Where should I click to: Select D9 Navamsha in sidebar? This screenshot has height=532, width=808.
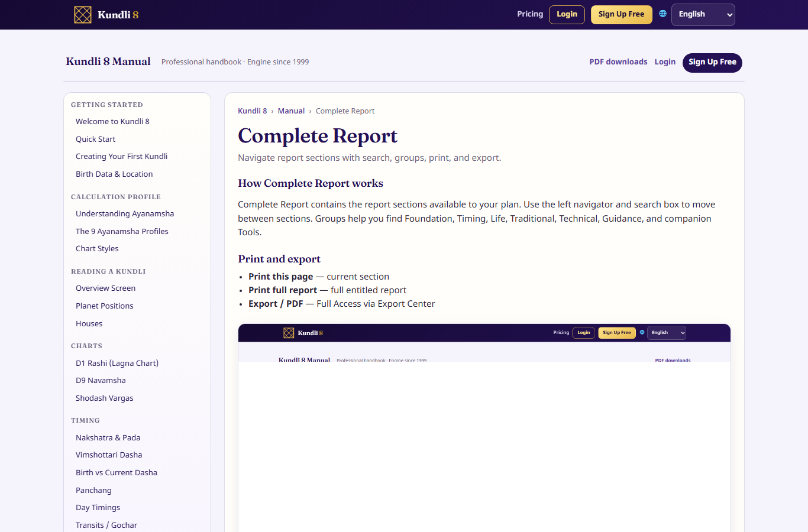(x=101, y=381)
